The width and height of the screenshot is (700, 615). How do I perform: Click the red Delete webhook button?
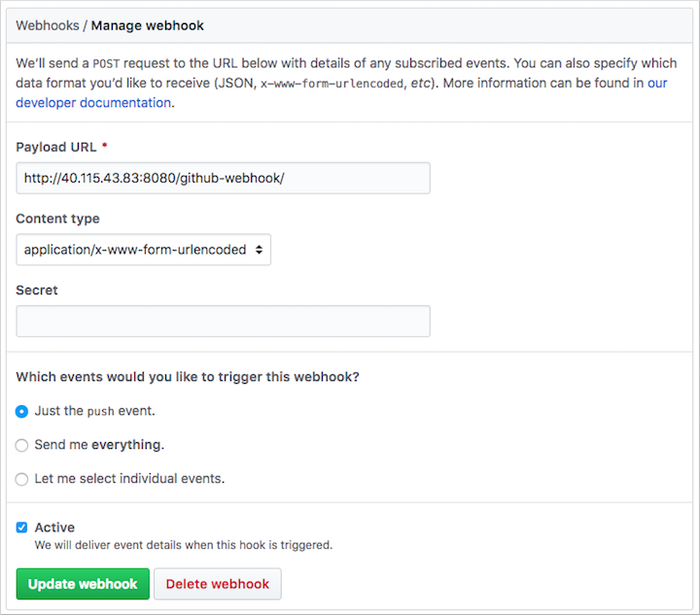point(217,584)
